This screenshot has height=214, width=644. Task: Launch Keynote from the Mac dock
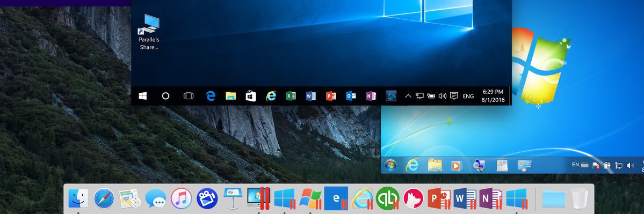point(233,199)
